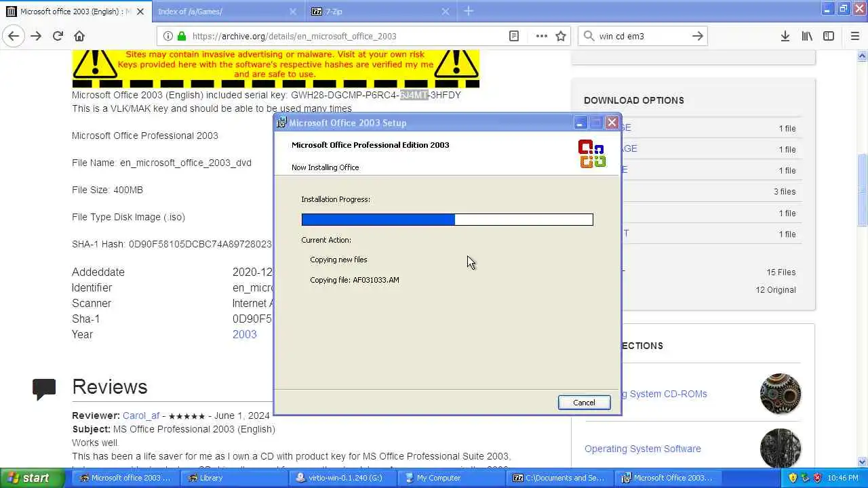
Task: Show site information icon in address bar
Action: (168, 36)
